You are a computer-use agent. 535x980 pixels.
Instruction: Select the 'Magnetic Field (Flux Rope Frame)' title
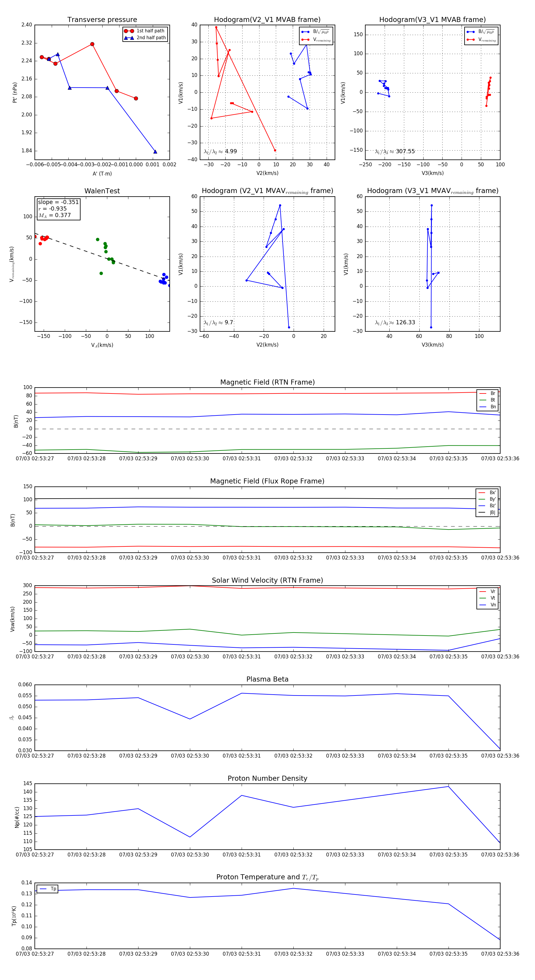(267, 481)
